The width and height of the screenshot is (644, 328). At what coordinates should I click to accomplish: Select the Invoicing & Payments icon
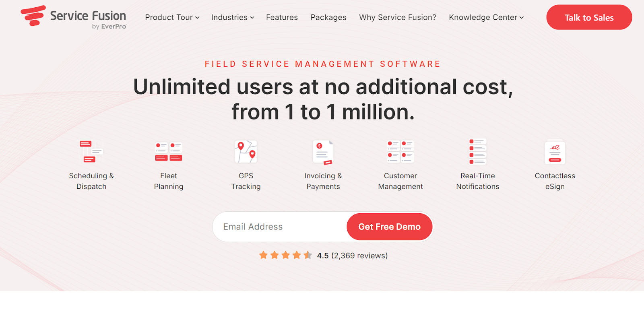click(x=323, y=152)
